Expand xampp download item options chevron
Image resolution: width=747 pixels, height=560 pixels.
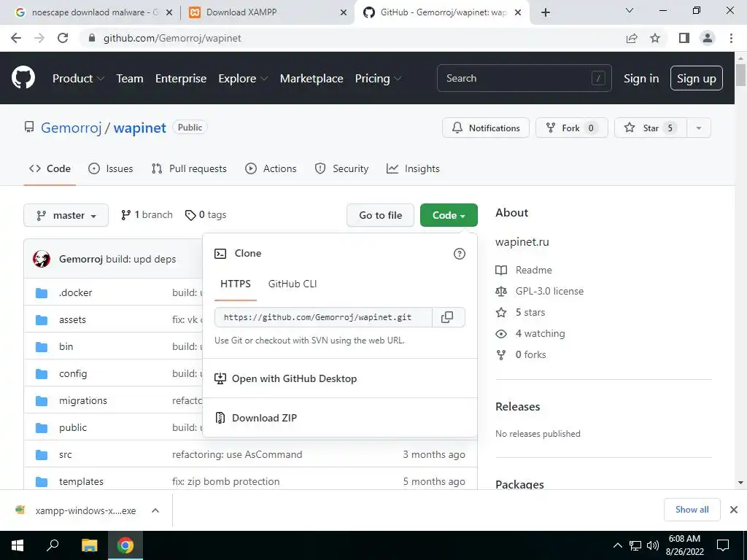(x=155, y=510)
